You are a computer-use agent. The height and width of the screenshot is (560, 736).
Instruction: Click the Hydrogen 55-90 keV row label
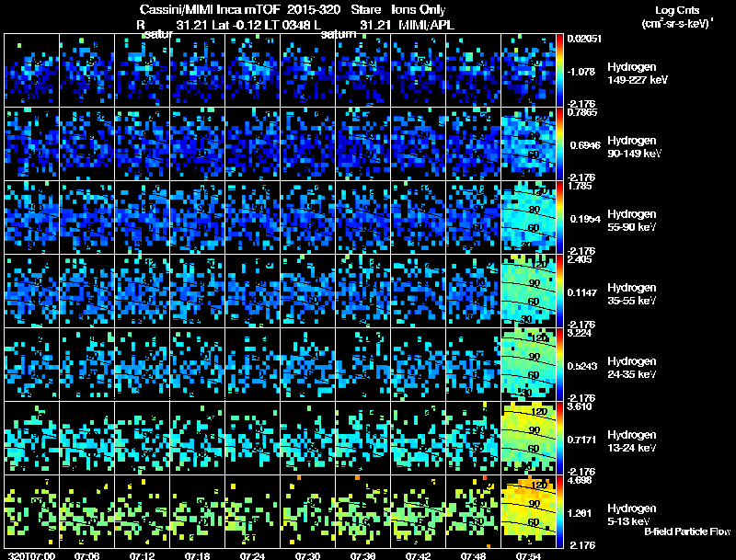632,221
